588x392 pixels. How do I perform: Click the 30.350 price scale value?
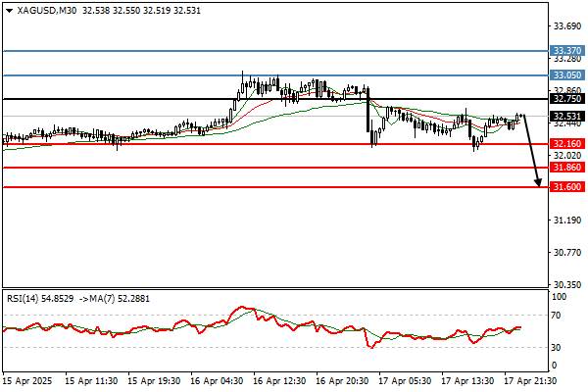(x=567, y=284)
